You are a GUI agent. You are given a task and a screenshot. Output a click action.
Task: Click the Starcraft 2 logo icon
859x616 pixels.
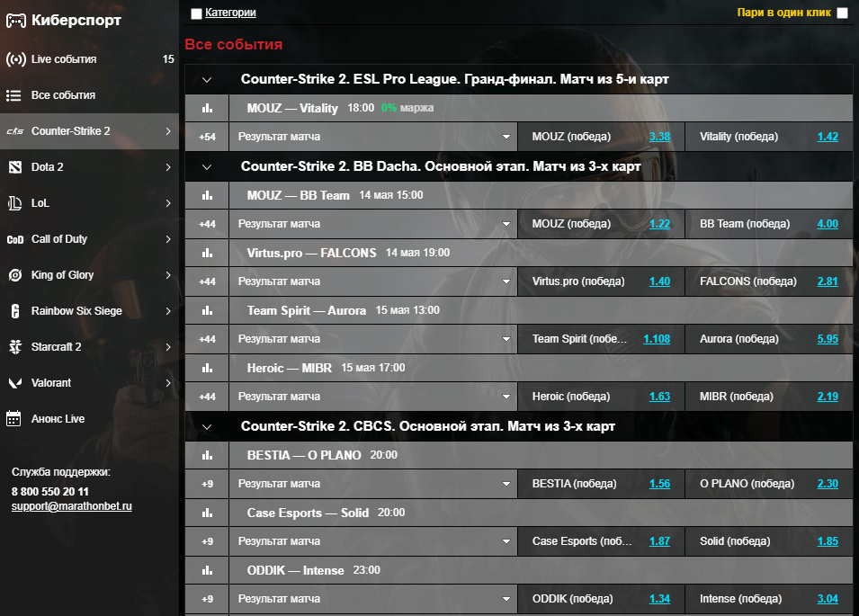click(15, 346)
